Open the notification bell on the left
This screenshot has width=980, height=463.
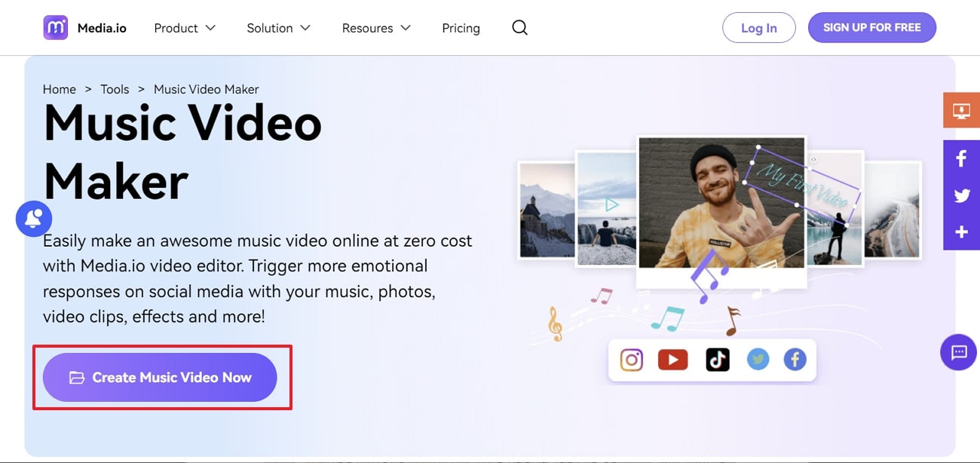coord(34,219)
